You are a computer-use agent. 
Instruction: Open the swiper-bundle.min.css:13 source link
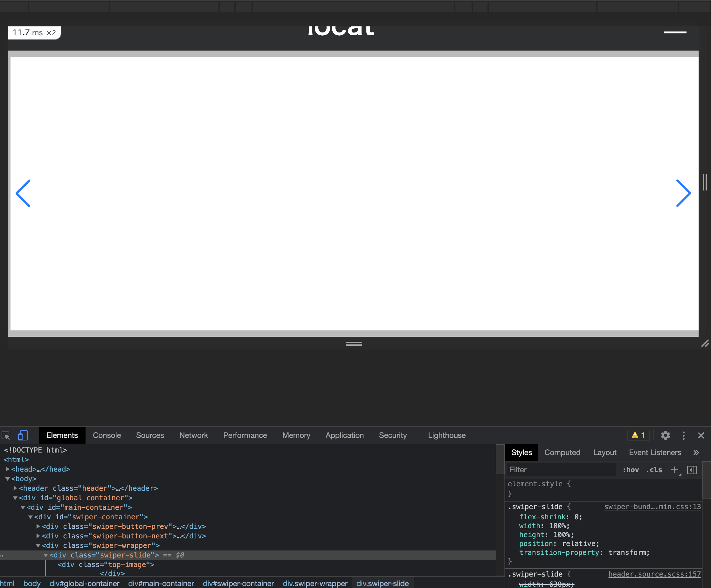(652, 507)
